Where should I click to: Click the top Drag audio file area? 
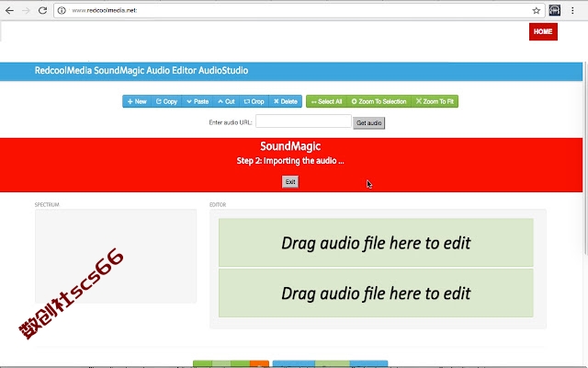pyautogui.click(x=376, y=243)
